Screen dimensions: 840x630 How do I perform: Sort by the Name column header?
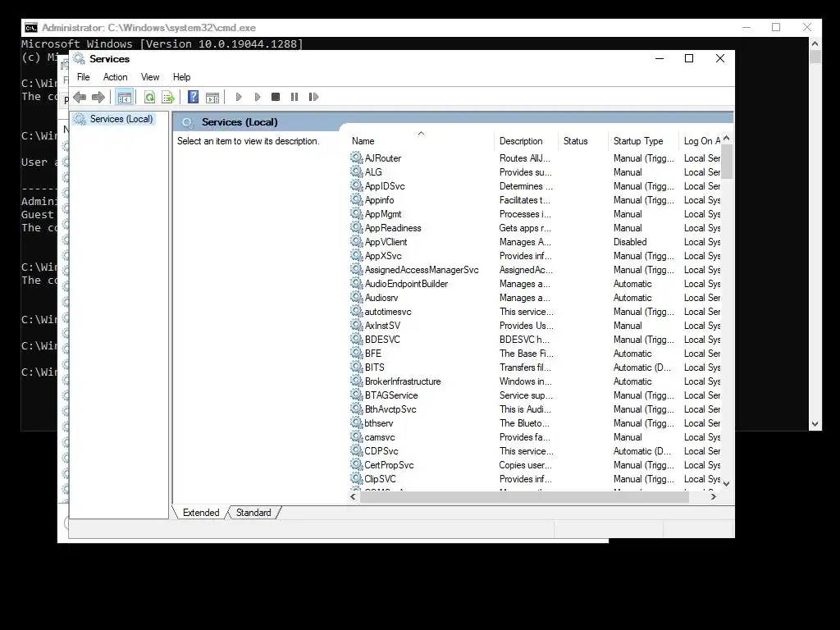point(421,141)
